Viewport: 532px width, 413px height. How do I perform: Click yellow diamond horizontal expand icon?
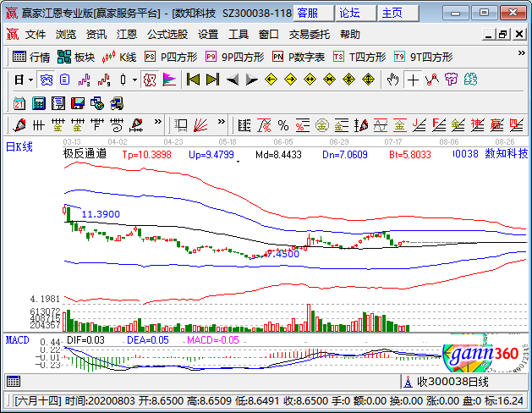[x=310, y=80]
